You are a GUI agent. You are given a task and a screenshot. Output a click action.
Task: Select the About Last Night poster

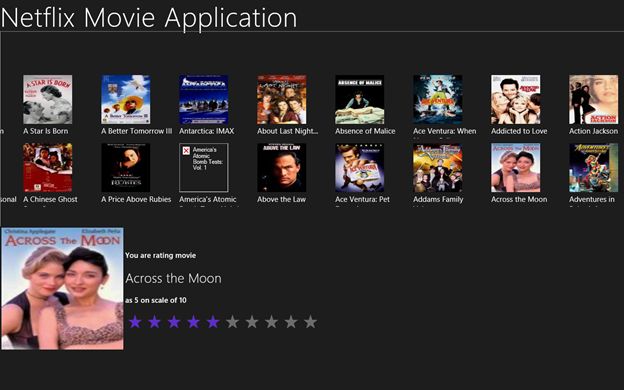[281, 99]
